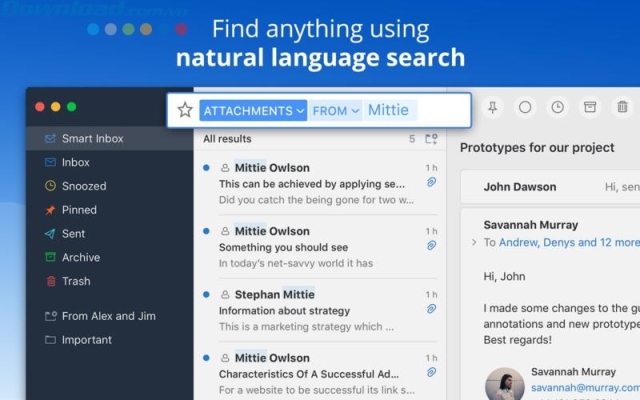The height and width of the screenshot is (400, 640).
Task: Open the ATTACHMENTS filter dropdown
Action: pos(253,111)
